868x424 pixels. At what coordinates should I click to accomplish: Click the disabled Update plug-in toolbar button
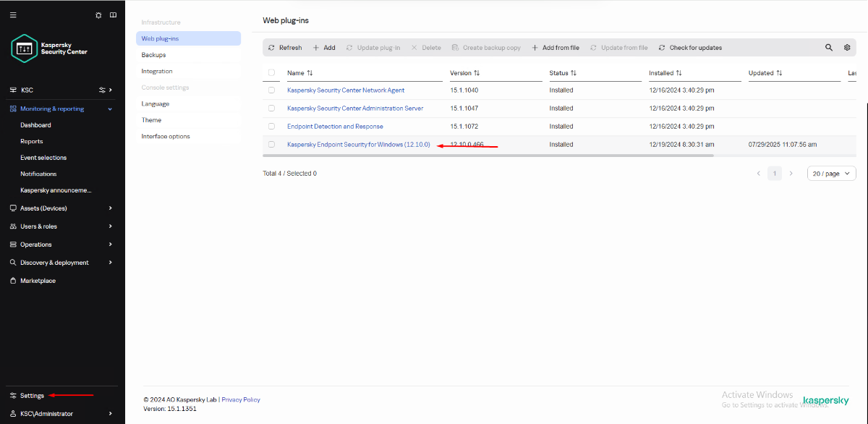pos(373,48)
